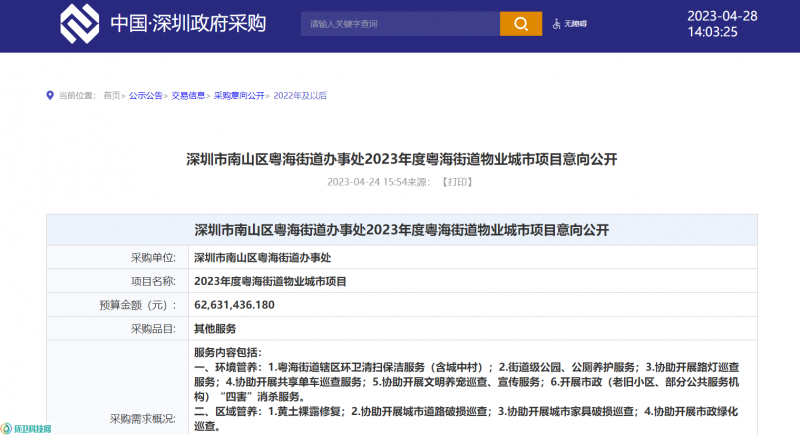Screen dimensions: 800x435
Task: Open 采购意向公开 breadcrumb link
Action: 239,96
